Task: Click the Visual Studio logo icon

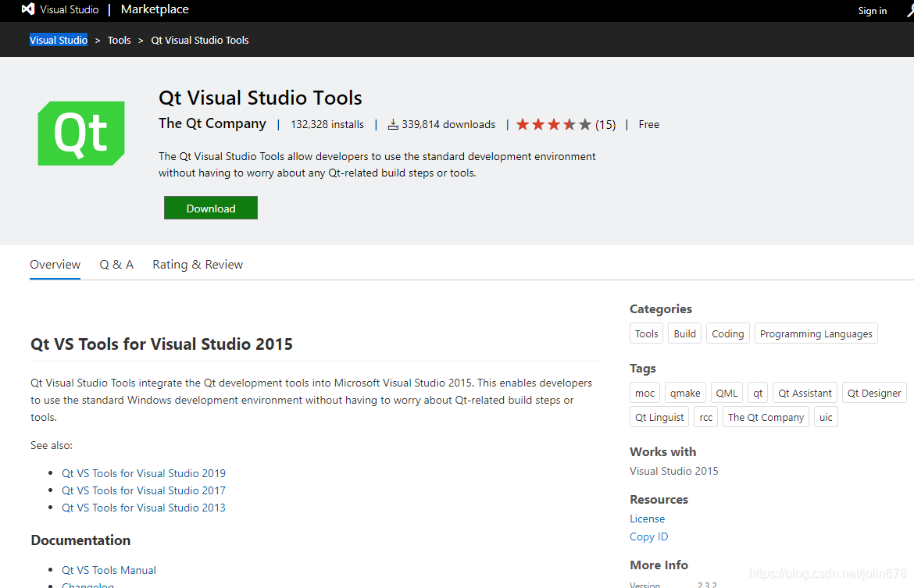Action: pyautogui.click(x=28, y=9)
